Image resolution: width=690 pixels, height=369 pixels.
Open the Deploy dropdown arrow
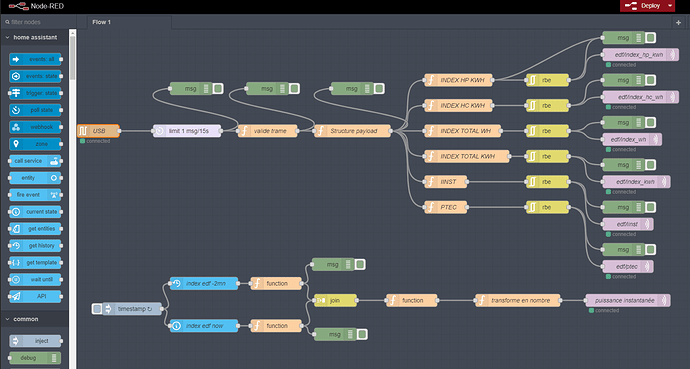pos(670,6)
